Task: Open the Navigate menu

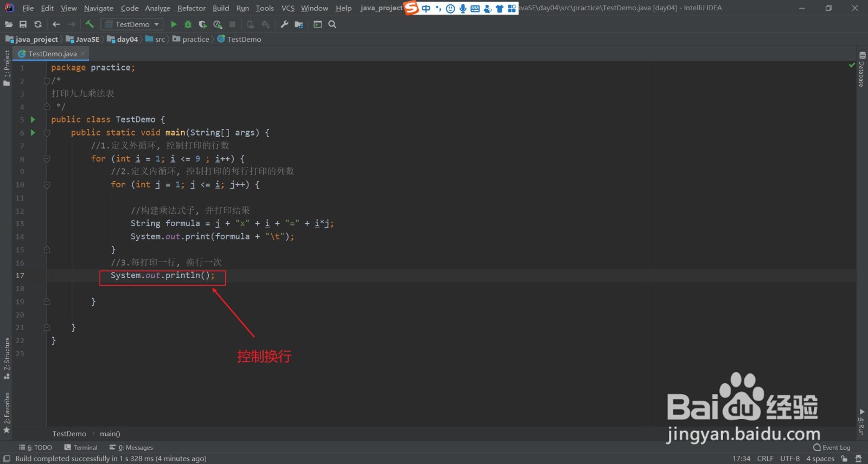Action: click(99, 8)
